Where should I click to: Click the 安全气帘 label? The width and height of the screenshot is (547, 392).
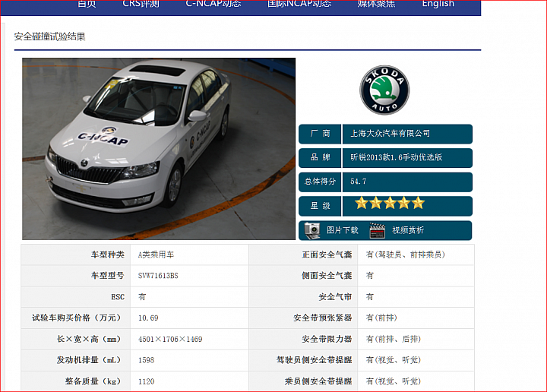click(335, 297)
